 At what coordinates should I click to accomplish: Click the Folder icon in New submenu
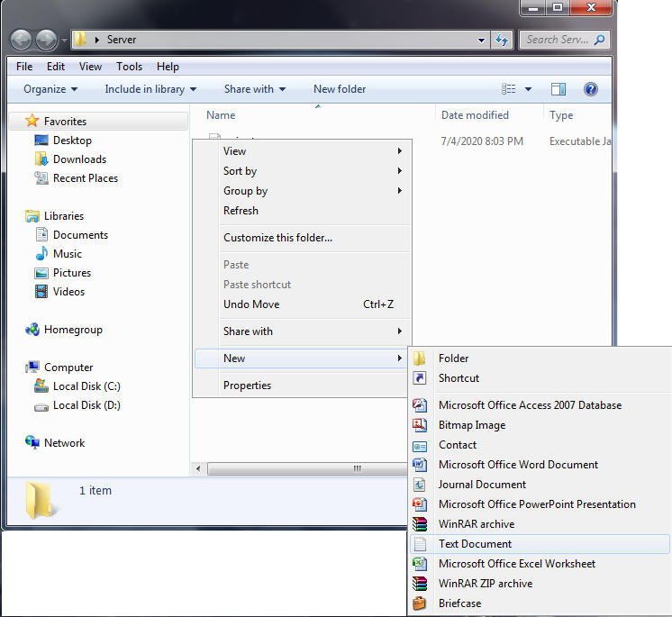point(420,358)
